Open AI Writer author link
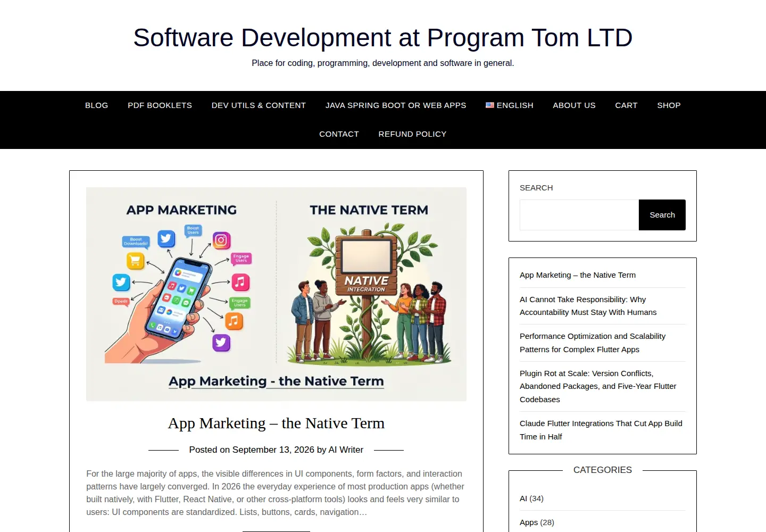 tap(346, 450)
